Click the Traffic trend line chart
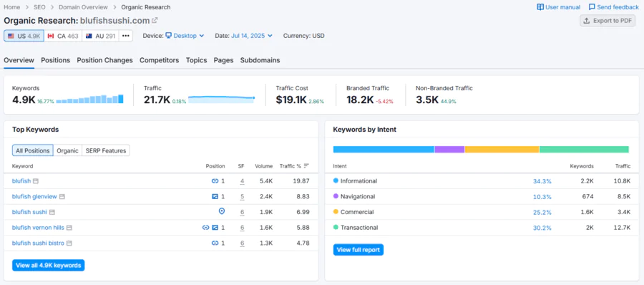Image resolution: width=644 pixels, height=285 pixels. pos(221,99)
